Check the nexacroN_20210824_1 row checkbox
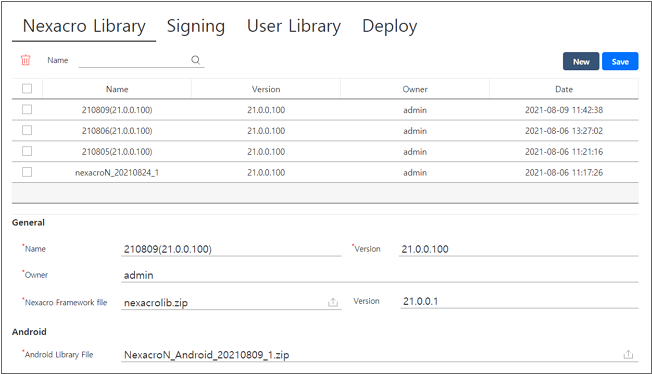 (x=27, y=172)
